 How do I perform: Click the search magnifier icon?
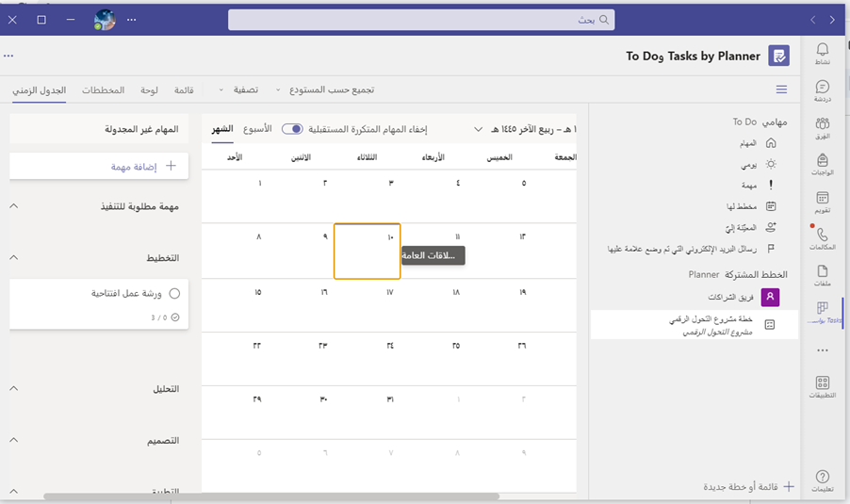(x=604, y=20)
